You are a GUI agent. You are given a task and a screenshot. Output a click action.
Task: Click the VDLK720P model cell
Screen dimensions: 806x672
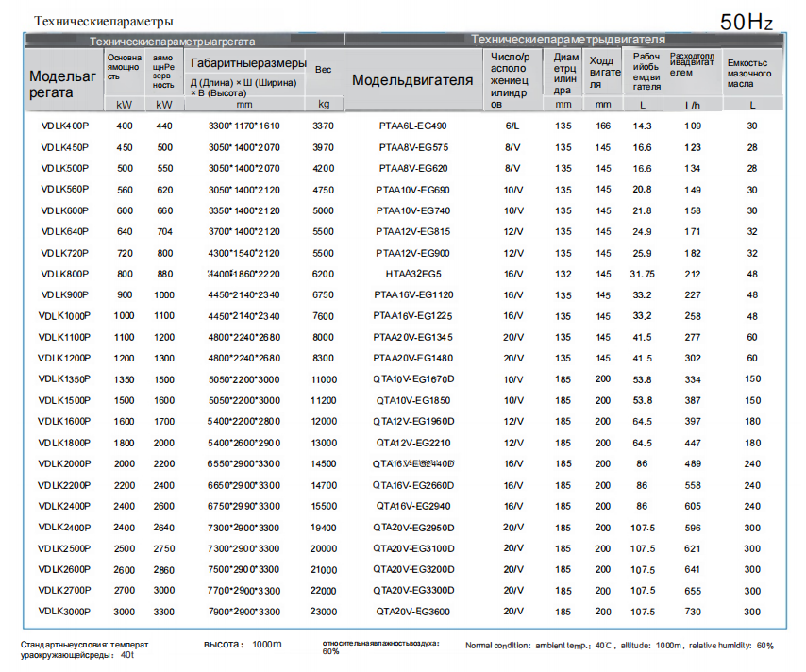65,253
